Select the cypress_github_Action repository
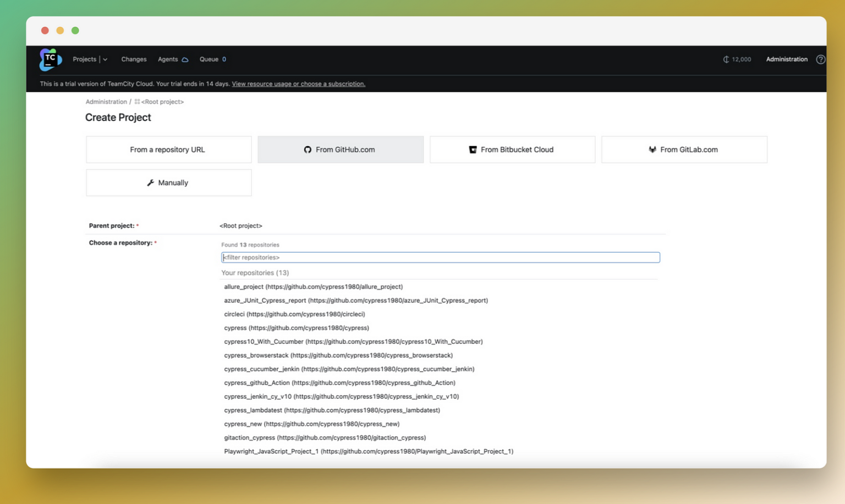The width and height of the screenshot is (845, 504). [339, 383]
